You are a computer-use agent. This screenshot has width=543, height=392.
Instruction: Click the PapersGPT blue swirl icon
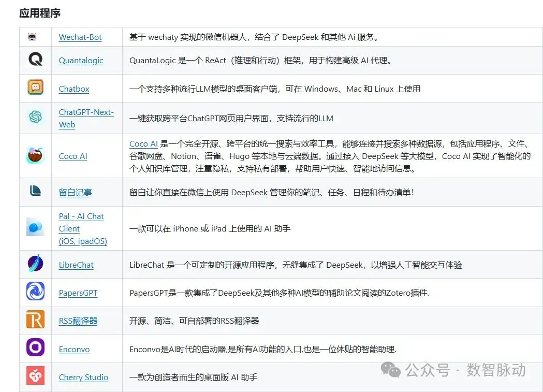[x=35, y=291]
